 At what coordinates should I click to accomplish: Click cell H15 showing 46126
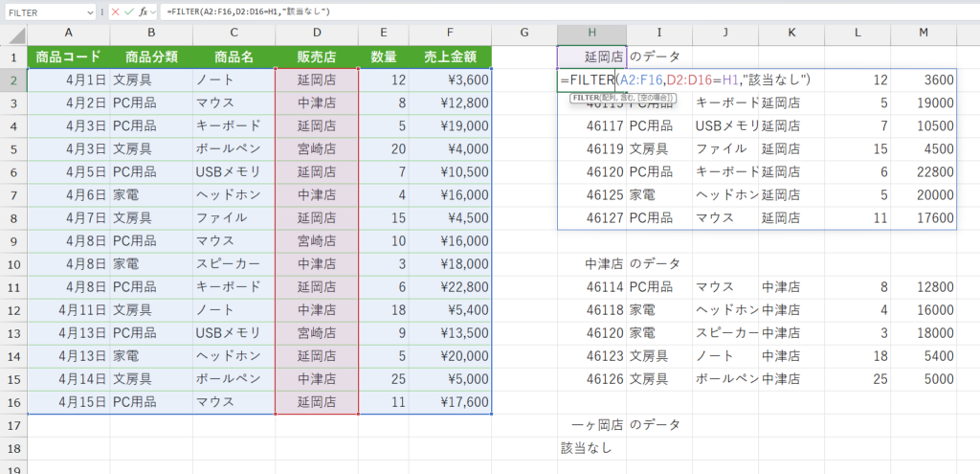coord(591,379)
